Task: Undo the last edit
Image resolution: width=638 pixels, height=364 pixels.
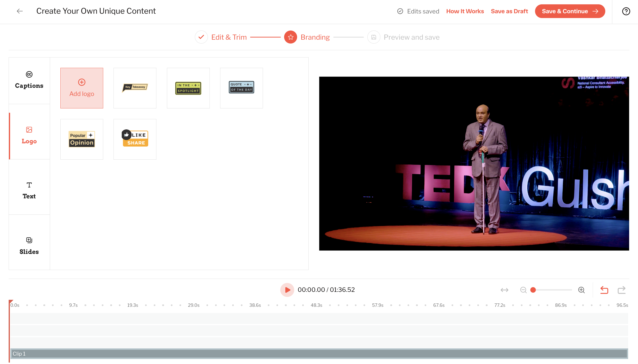Action: coord(604,290)
